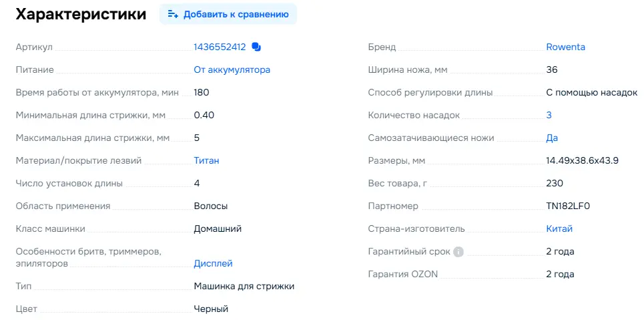Click the dimensions value 14.49x38.6x43.9
The height and width of the screenshot is (320, 644).
tap(582, 161)
